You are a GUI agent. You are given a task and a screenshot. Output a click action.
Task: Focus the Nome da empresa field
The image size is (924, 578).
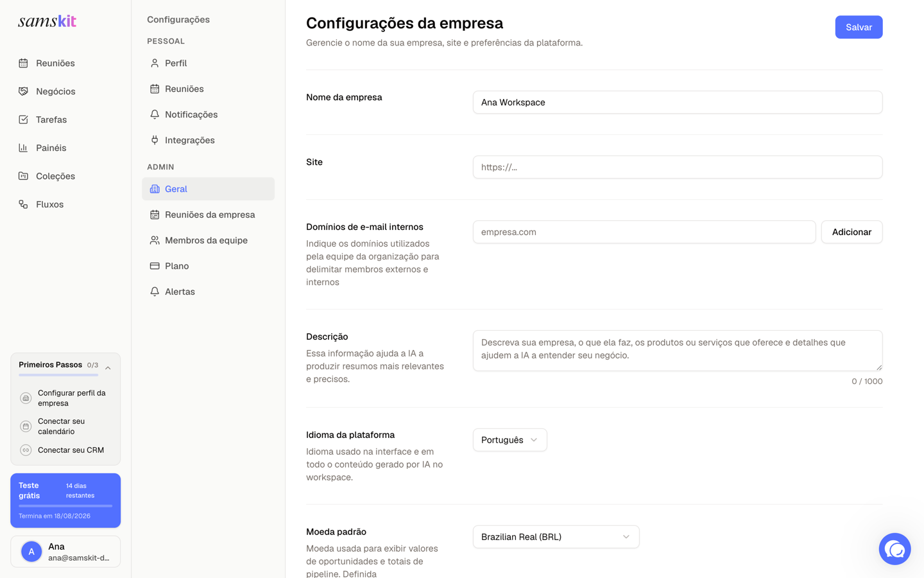coord(678,102)
